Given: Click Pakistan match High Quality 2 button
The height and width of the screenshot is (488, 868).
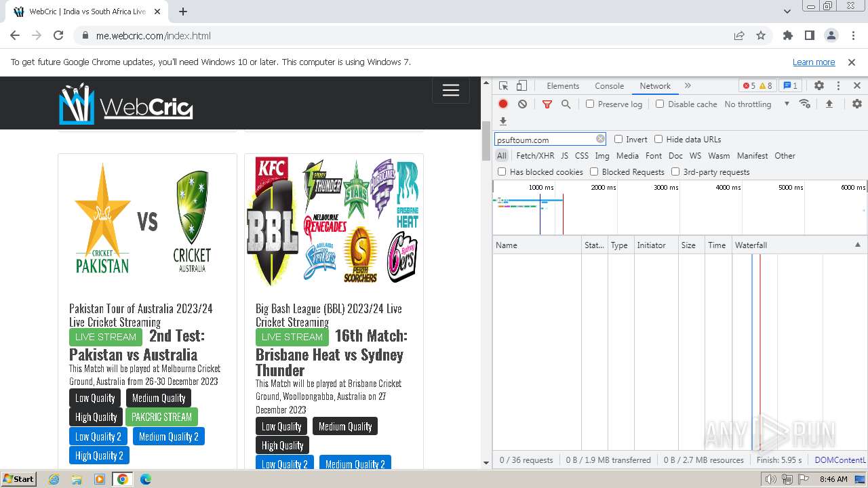Looking at the screenshot, I should click(x=99, y=455).
